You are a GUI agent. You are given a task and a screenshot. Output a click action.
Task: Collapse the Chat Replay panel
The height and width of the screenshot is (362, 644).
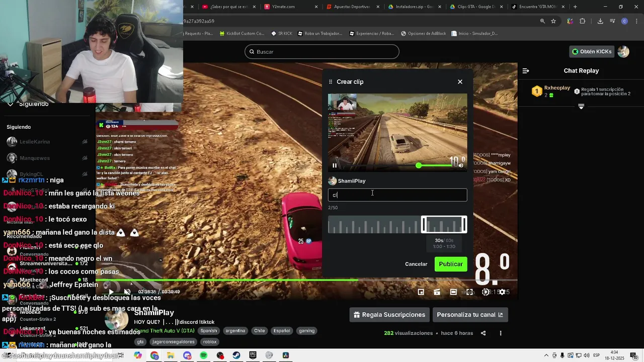click(x=526, y=71)
